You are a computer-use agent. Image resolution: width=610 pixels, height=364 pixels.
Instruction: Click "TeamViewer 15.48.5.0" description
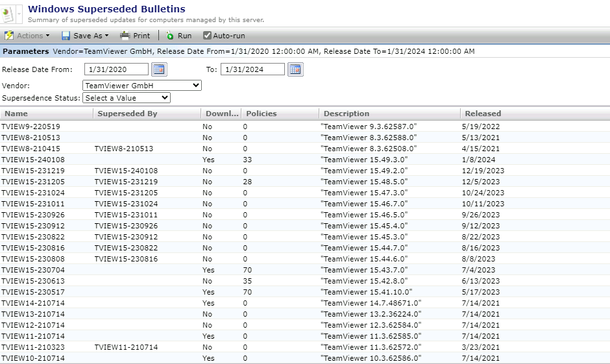click(x=364, y=182)
